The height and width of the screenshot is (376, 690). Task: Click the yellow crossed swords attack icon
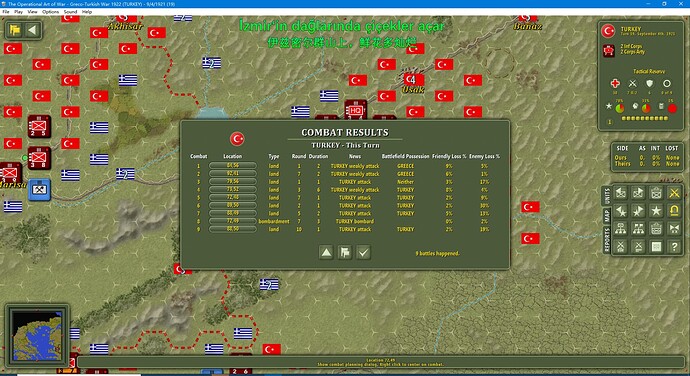(674, 193)
